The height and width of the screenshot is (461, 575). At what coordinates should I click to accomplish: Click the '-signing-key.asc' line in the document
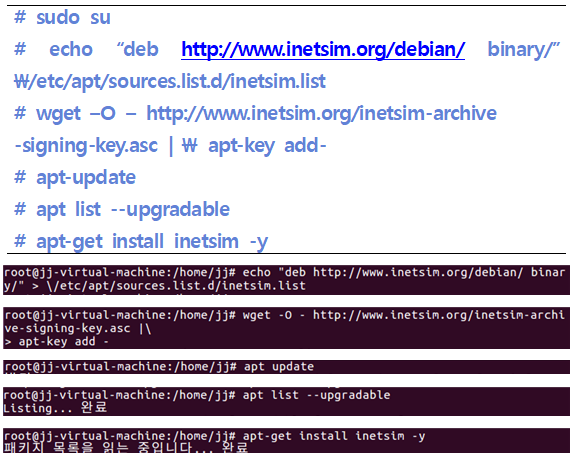pyautogui.click(x=86, y=146)
